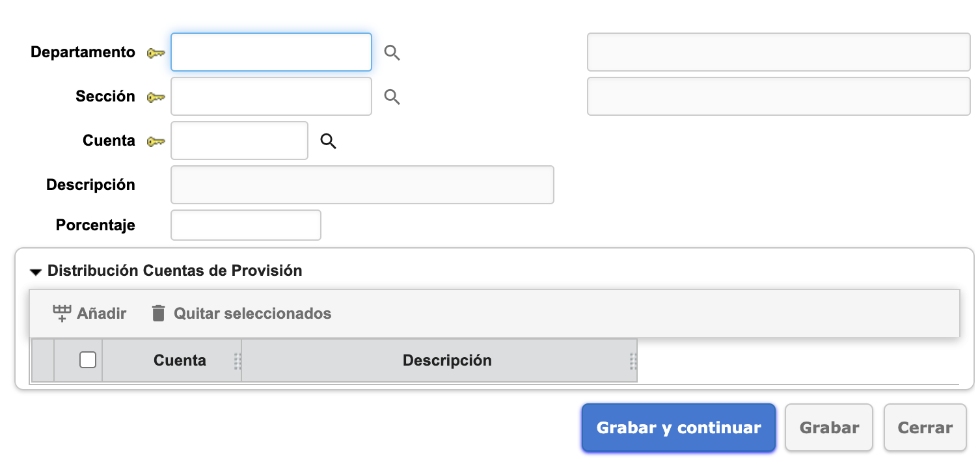Click the Cuenta input box
This screenshot has width=980, height=458.
(x=239, y=141)
